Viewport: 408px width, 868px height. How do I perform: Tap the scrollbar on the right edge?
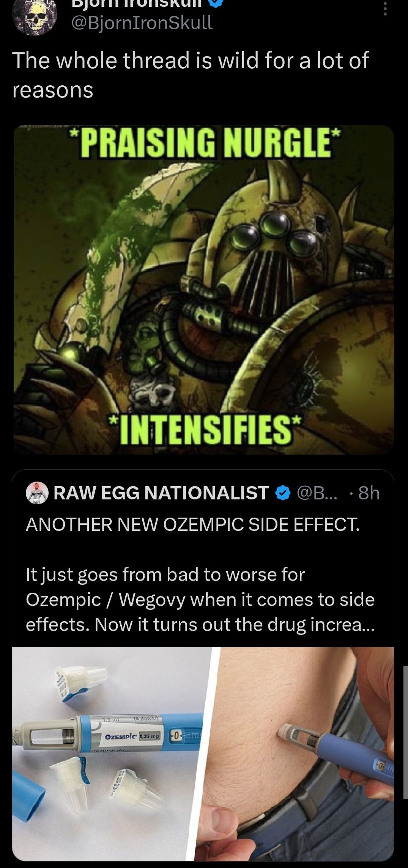[x=406, y=733]
